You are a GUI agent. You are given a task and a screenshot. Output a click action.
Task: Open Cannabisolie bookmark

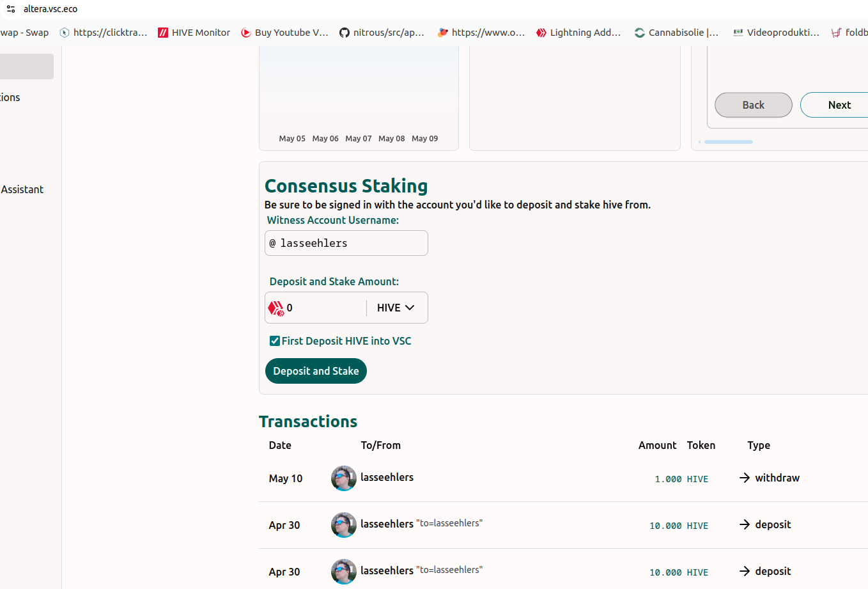pos(676,33)
